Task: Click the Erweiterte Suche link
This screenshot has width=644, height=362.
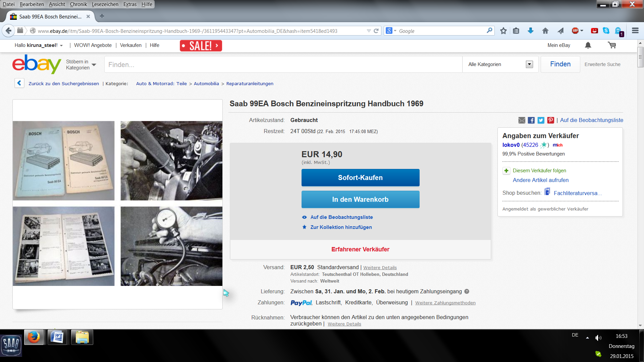Action: click(x=602, y=64)
